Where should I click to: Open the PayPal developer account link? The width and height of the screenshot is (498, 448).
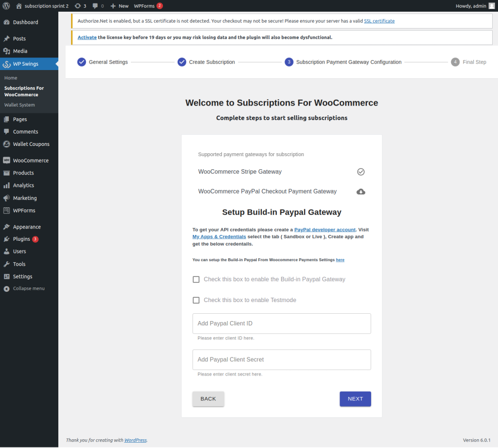324,230
